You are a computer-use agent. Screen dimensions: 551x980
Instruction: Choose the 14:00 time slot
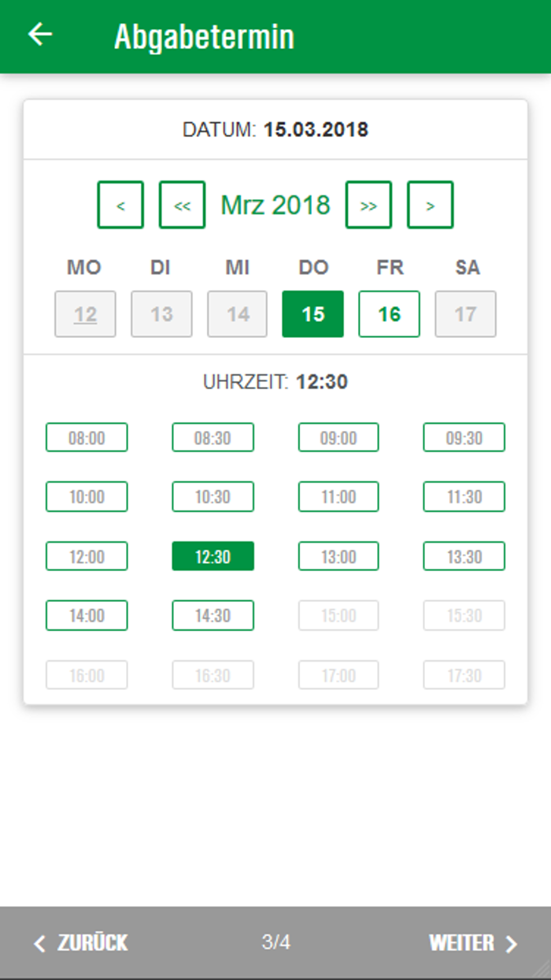click(87, 615)
